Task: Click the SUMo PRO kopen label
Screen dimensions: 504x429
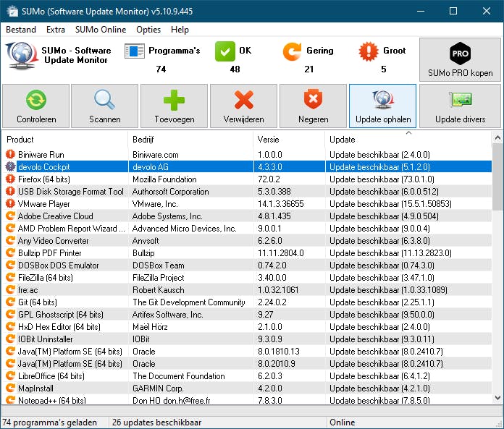Action: [x=461, y=73]
